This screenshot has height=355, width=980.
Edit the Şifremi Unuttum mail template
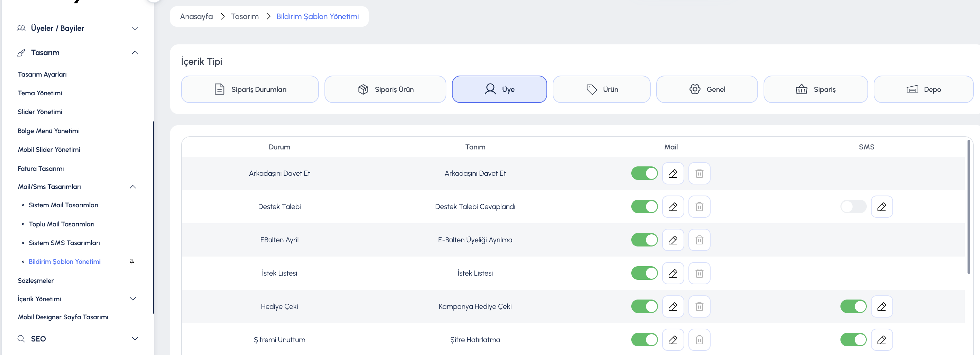coord(672,340)
